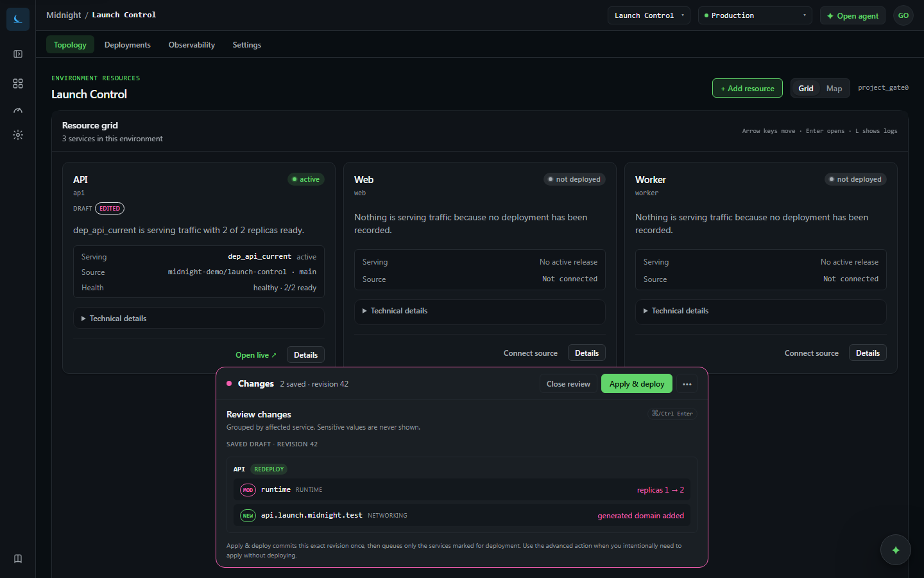Click the NEW badge on domain row
The image size is (924, 578).
pos(248,516)
